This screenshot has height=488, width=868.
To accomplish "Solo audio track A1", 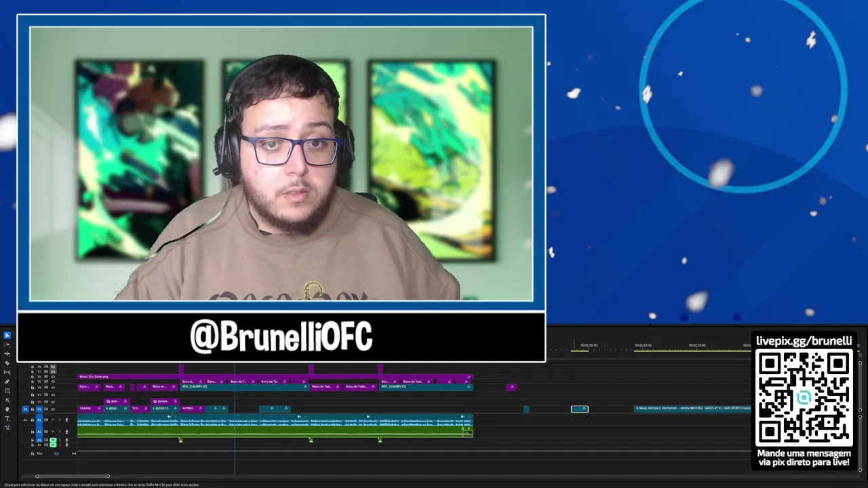I will [x=60, y=420].
